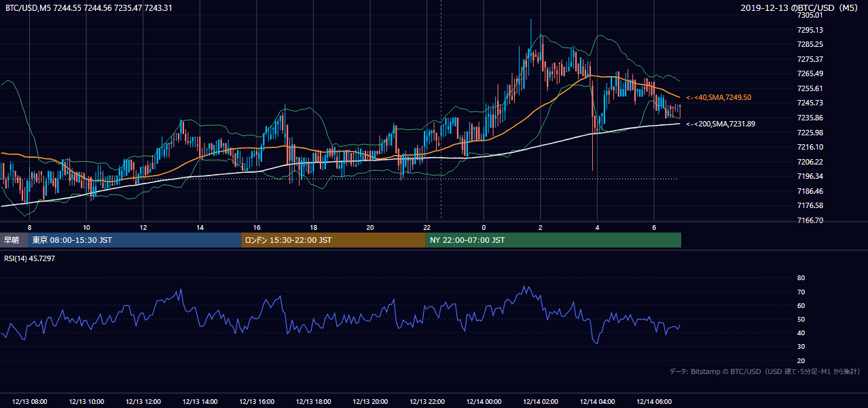This screenshot has width=868, height=408.
Task: Click hour tick 8 under the price chart
Action: (x=29, y=227)
